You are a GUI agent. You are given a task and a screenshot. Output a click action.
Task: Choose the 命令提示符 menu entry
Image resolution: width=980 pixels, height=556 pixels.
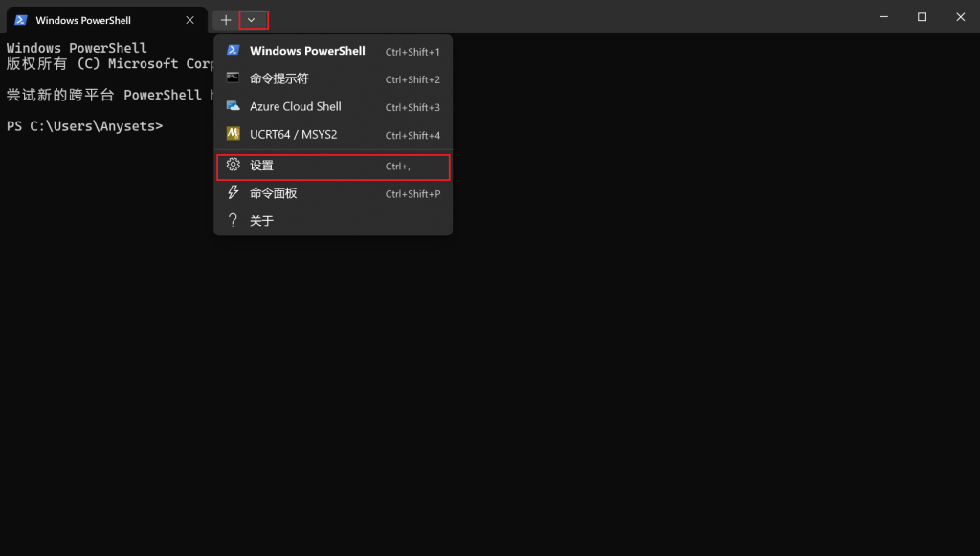[279, 78]
